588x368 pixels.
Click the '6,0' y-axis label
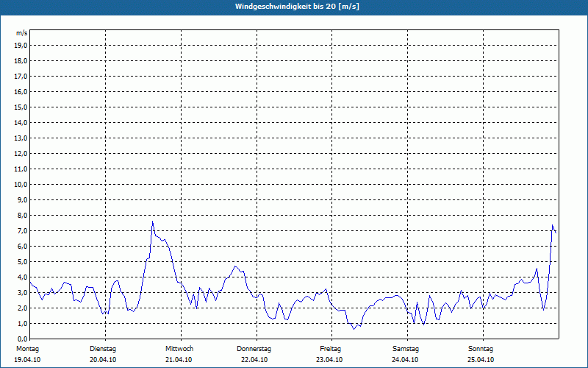coord(23,247)
